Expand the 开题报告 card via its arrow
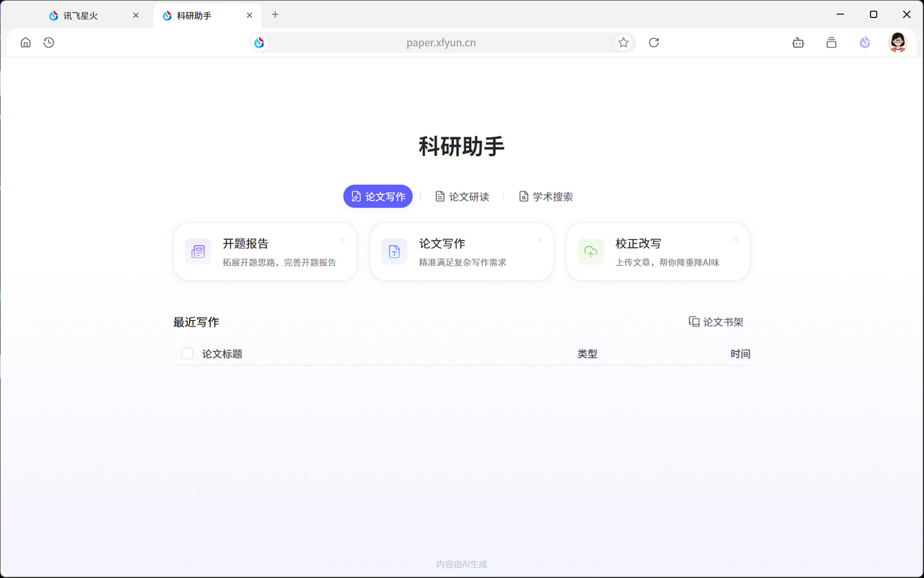The width and height of the screenshot is (924, 578). 342,239
